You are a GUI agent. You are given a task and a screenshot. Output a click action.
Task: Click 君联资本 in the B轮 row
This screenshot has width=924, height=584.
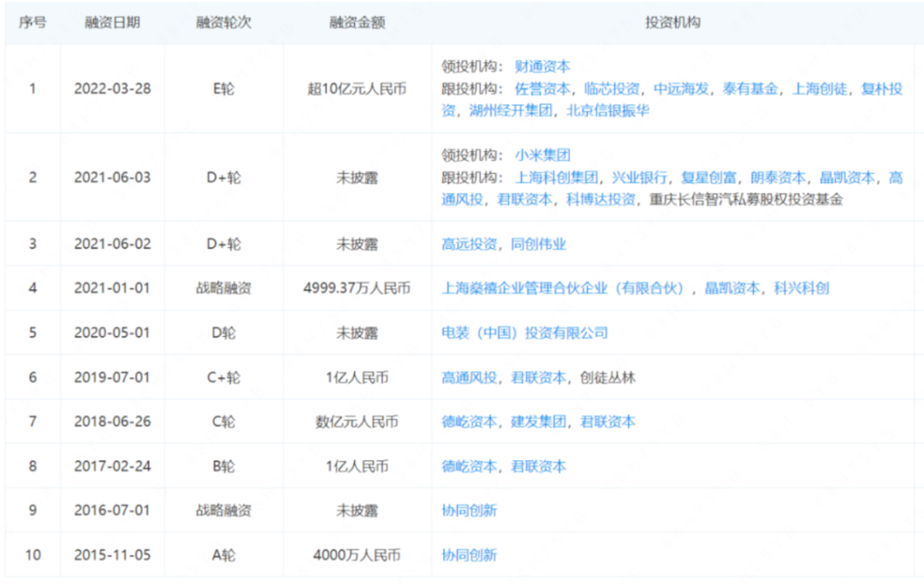(539, 466)
